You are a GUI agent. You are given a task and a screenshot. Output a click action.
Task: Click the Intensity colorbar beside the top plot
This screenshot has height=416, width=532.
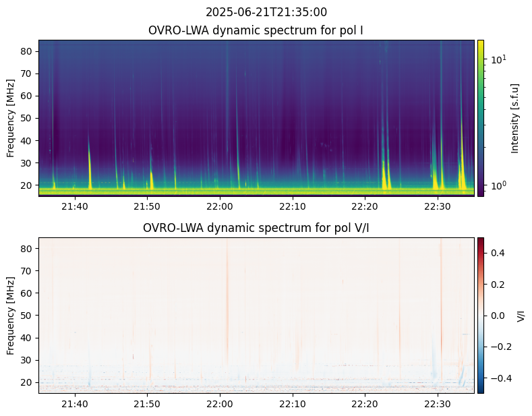point(481,118)
